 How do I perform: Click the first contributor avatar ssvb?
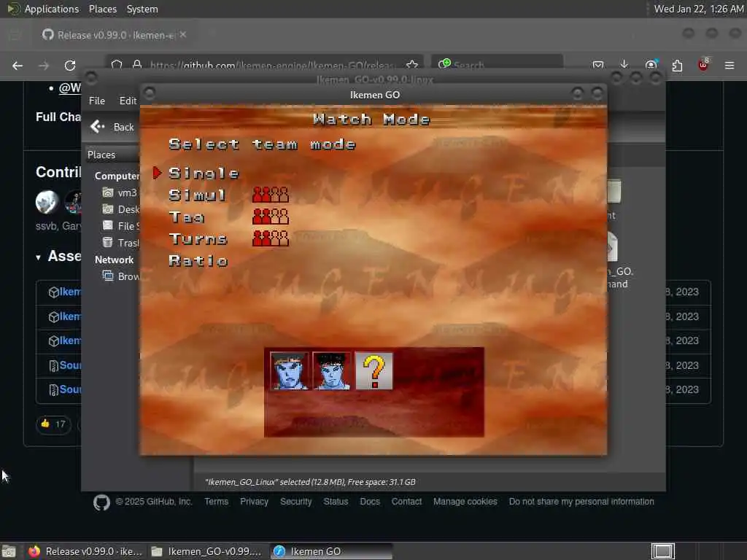[x=47, y=202]
